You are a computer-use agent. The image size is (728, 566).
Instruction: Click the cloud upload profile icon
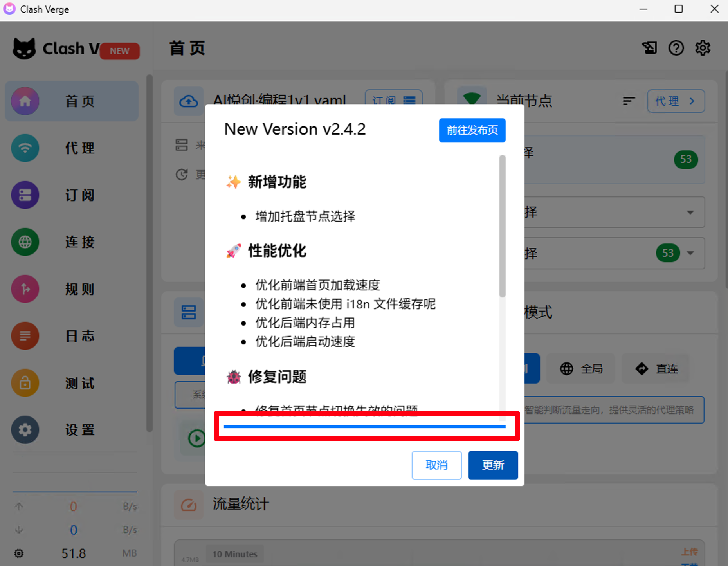189,101
